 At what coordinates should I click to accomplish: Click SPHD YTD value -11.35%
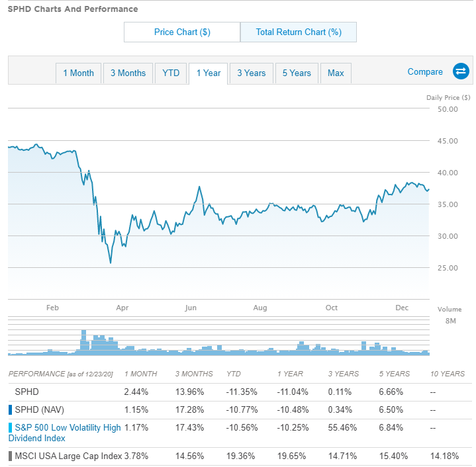pyautogui.click(x=242, y=392)
